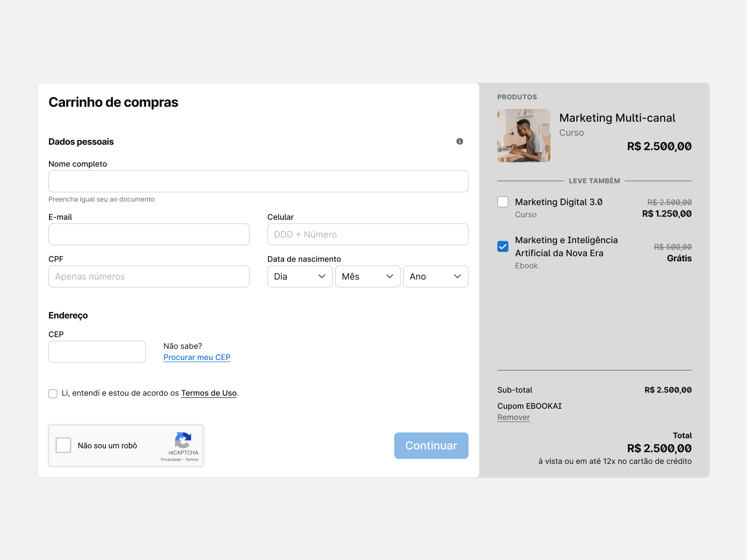This screenshot has height=560, width=747.
Task: Click the Marketing Multi-canal product thumbnail
Action: pyautogui.click(x=523, y=135)
